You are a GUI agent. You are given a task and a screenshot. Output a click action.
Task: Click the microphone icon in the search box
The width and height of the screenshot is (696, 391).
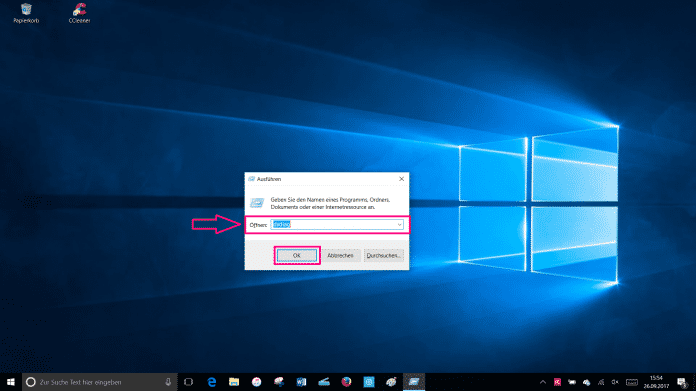click(168, 382)
